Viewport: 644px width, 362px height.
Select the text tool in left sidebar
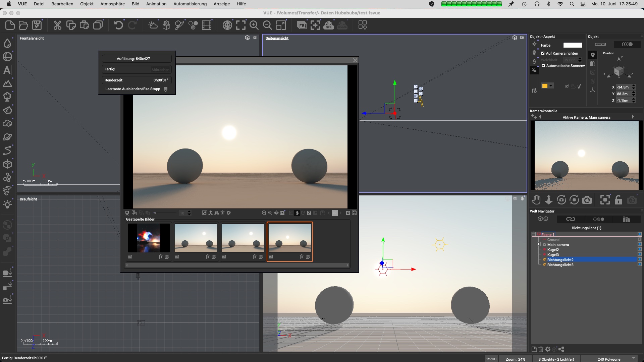click(7, 70)
